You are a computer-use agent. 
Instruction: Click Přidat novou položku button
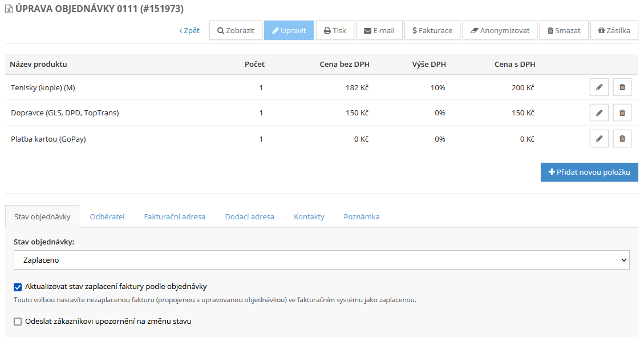(589, 172)
